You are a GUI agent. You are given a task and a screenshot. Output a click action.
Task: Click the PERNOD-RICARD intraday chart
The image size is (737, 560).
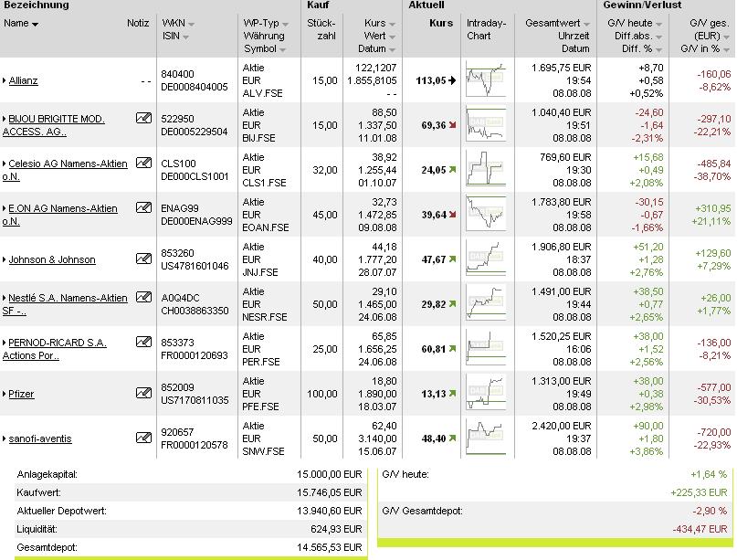486,348
